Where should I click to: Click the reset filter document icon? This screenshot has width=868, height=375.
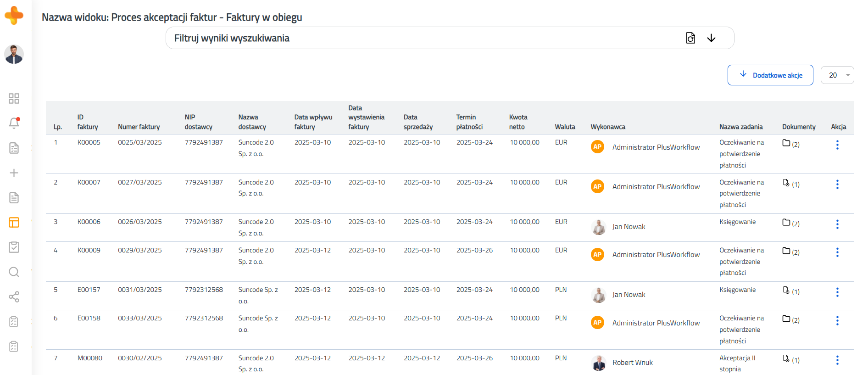click(x=690, y=38)
